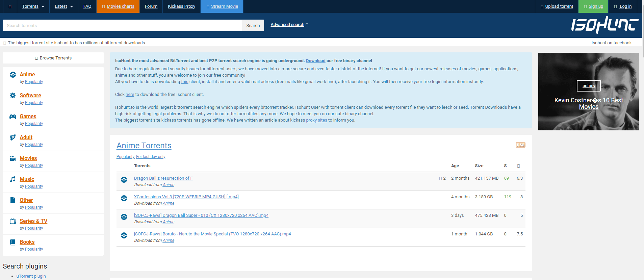Open Kevin Costner's 10 Best Movies article
The height and width of the screenshot is (280, 644).
pyautogui.click(x=589, y=103)
